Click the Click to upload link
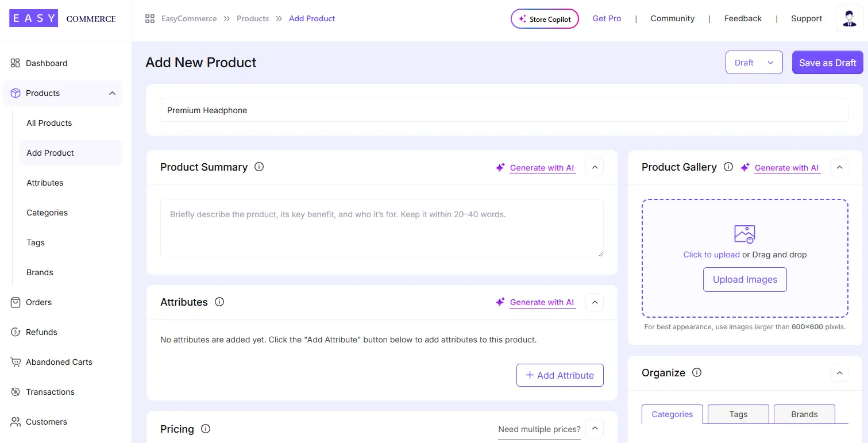Image resolution: width=868 pixels, height=443 pixels. pyautogui.click(x=711, y=255)
